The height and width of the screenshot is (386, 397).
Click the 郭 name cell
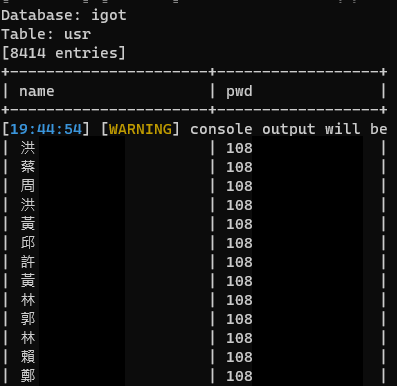click(x=28, y=319)
